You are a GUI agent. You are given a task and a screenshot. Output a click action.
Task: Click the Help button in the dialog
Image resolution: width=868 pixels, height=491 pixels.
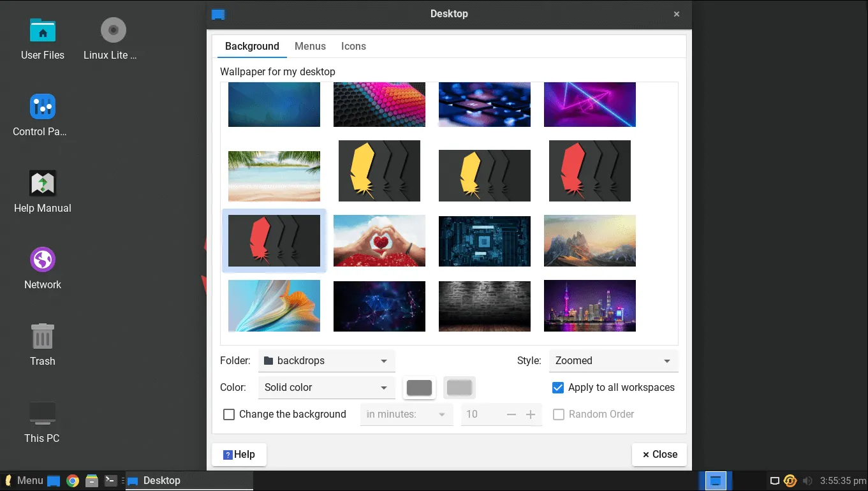click(x=239, y=454)
